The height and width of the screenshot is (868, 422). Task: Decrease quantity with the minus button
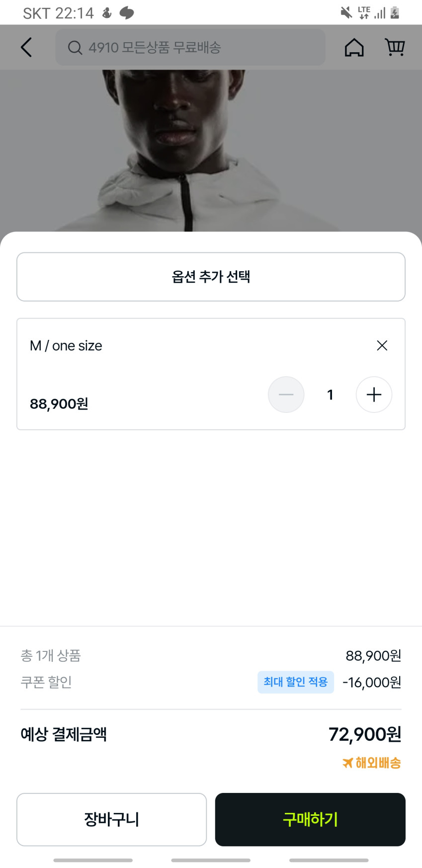[x=286, y=395]
